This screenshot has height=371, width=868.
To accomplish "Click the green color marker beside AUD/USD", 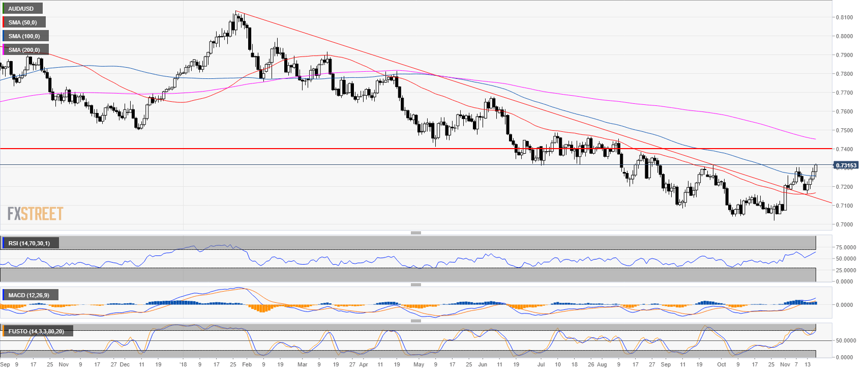I will pyautogui.click(x=3, y=9).
